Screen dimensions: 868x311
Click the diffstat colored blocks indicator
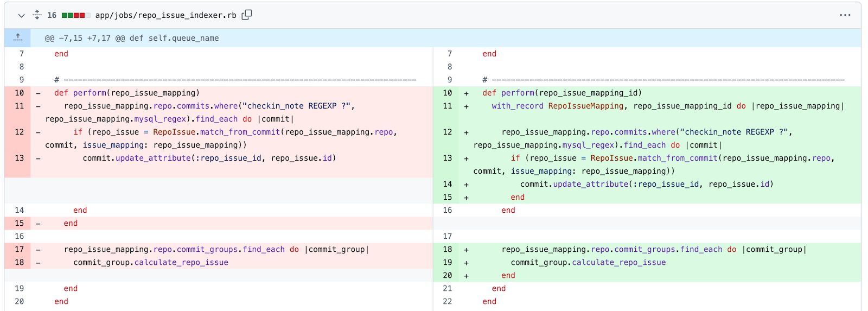[x=75, y=15]
